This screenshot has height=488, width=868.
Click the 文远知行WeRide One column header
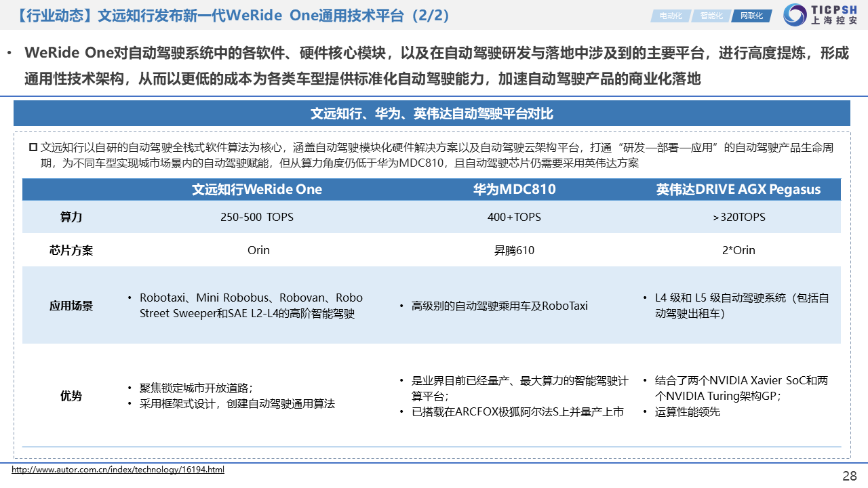coord(257,189)
